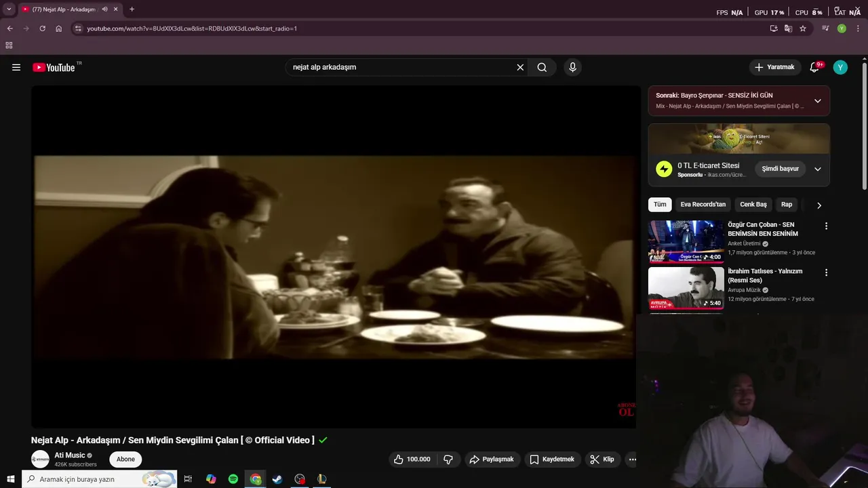Translate this page icon

point(788,28)
